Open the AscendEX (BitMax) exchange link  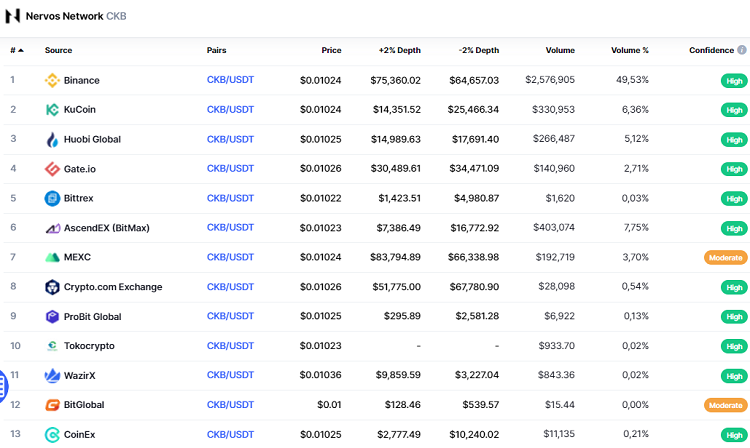pyautogui.click(x=106, y=228)
